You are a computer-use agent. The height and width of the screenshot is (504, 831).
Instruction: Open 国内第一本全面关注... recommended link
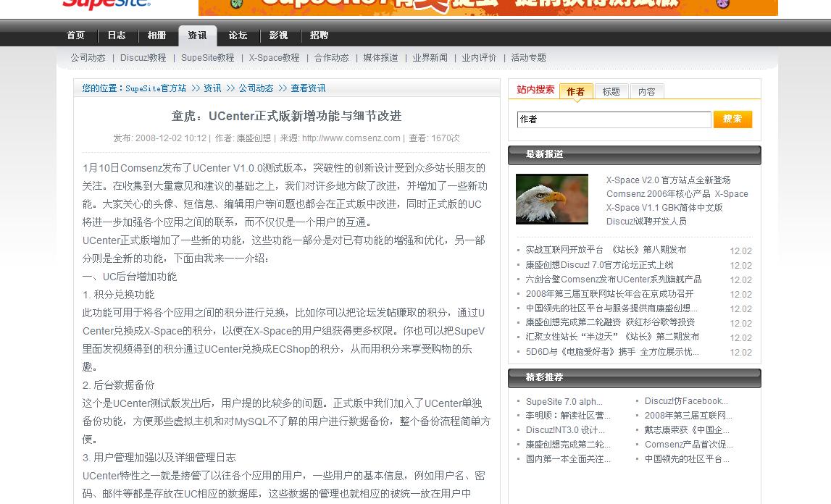click(x=568, y=459)
